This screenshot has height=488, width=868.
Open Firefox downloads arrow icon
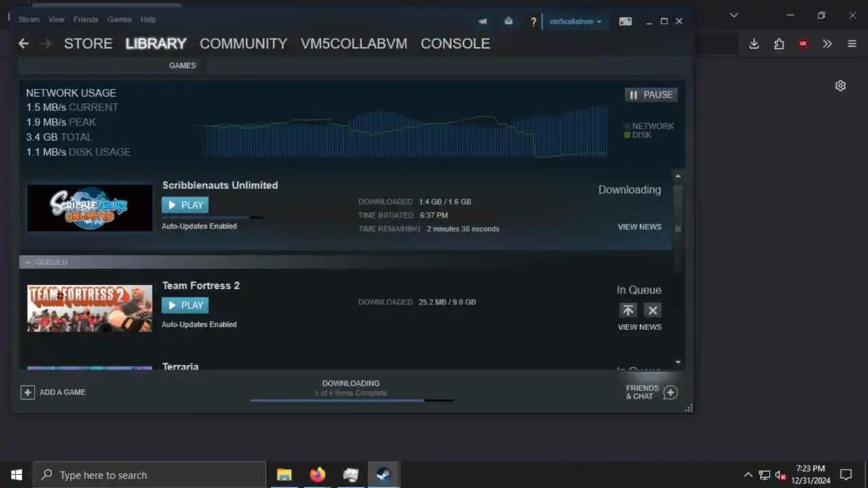click(x=754, y=43)
